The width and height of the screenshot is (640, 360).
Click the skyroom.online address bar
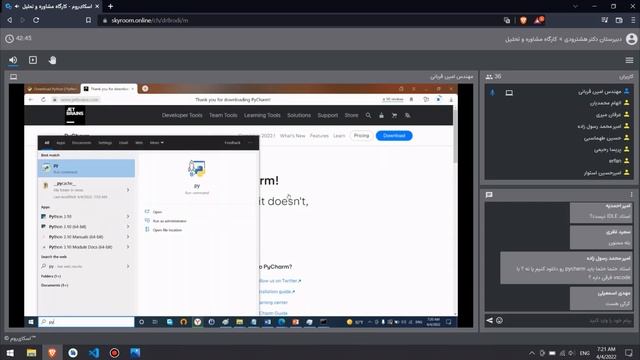tap(302, 20)
